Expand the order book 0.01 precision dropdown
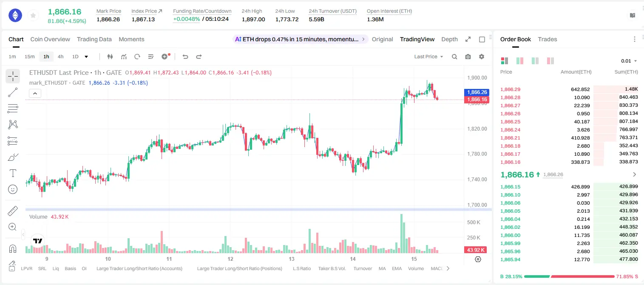 coord(629,61)
